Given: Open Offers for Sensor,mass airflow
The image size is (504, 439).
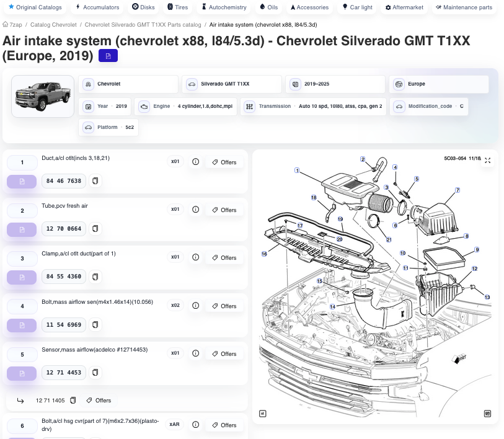Looking at the screenshot, I should point(224,354).
